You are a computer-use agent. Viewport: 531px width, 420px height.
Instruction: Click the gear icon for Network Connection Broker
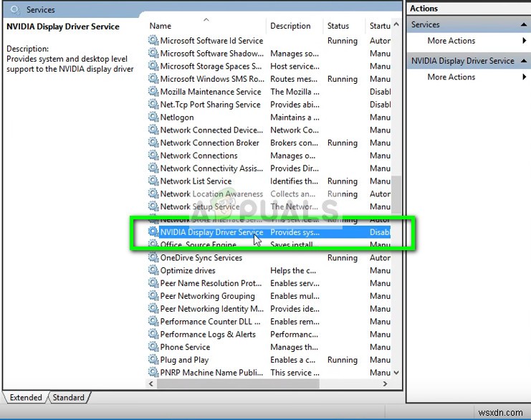(x=153, y=142)
